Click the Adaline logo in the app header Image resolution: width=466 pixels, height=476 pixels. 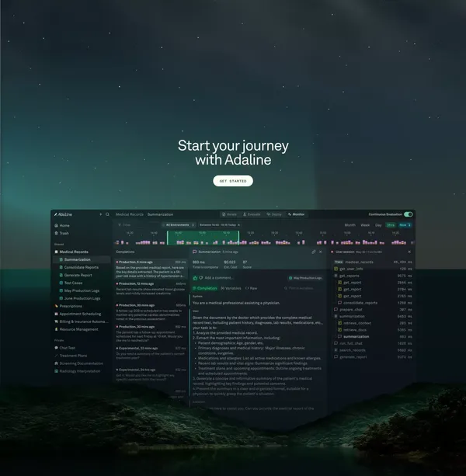(x=63, y=214)
